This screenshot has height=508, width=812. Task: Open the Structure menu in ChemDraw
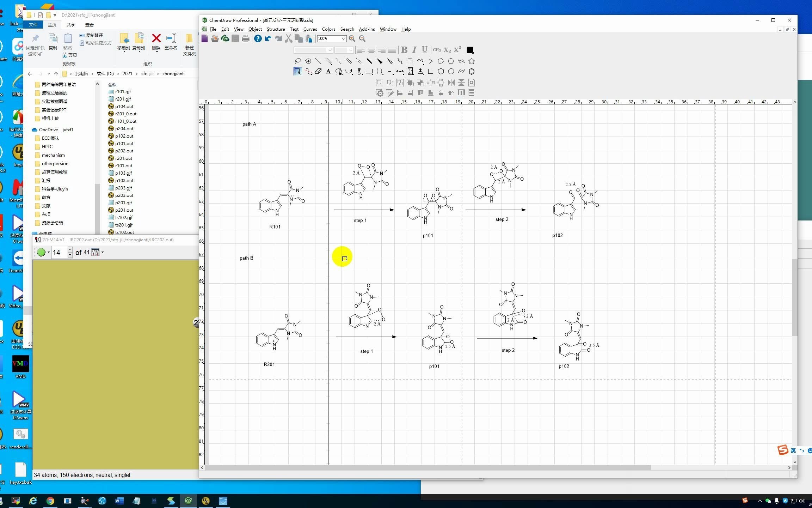pyautogui.click(x=275, y=29)
